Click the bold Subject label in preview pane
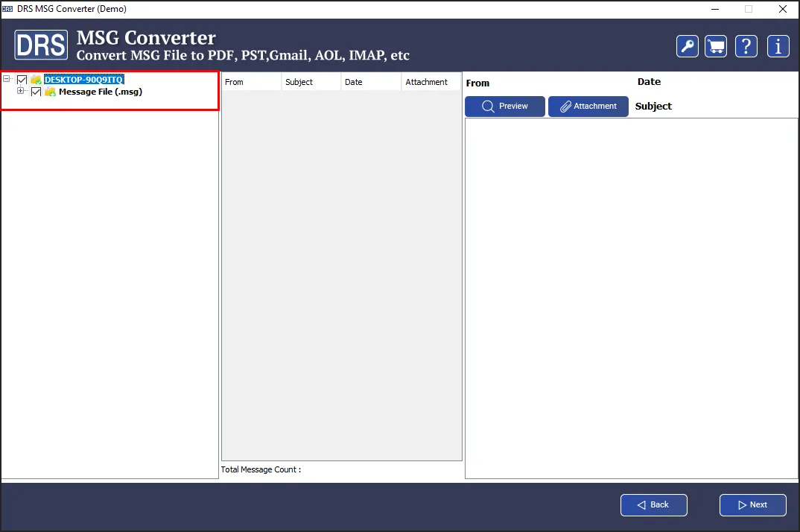This screenshot has height=532, width=800. click(x=653, y=107)
